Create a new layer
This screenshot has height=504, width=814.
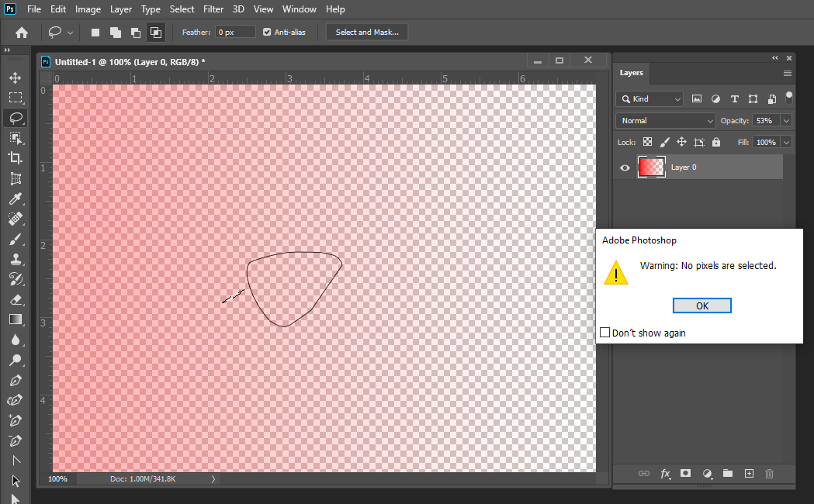(749, 473)
